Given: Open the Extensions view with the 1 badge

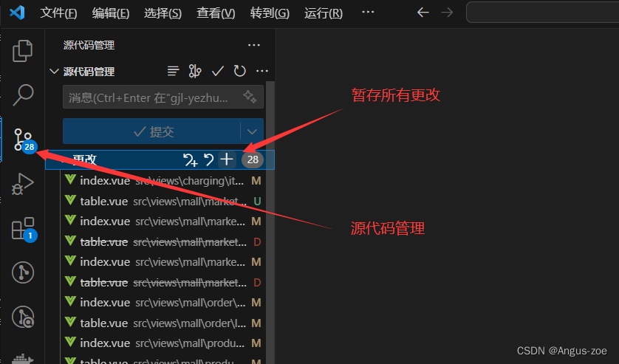Looking at the screenshot, I should coord(24,229).
